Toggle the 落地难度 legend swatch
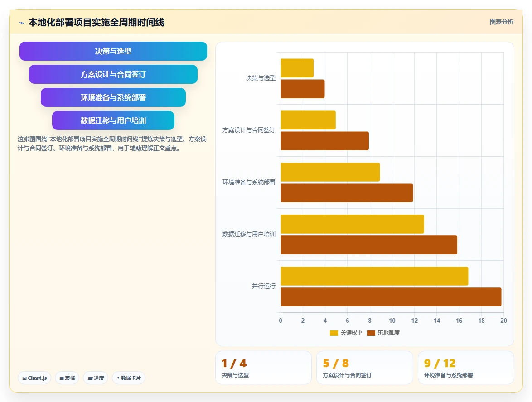This screenshot has height=402, width=532. pos(371,333)
